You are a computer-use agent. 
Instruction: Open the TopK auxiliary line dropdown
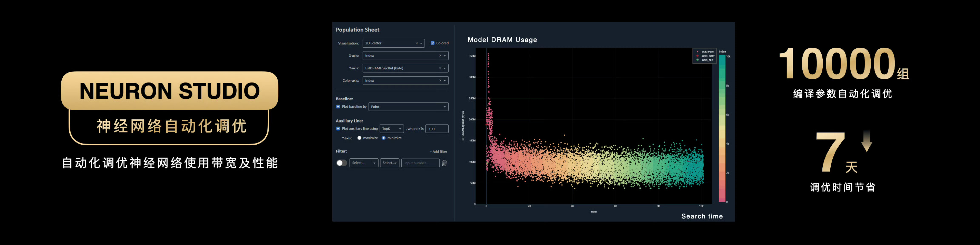(x=392, y=129)
